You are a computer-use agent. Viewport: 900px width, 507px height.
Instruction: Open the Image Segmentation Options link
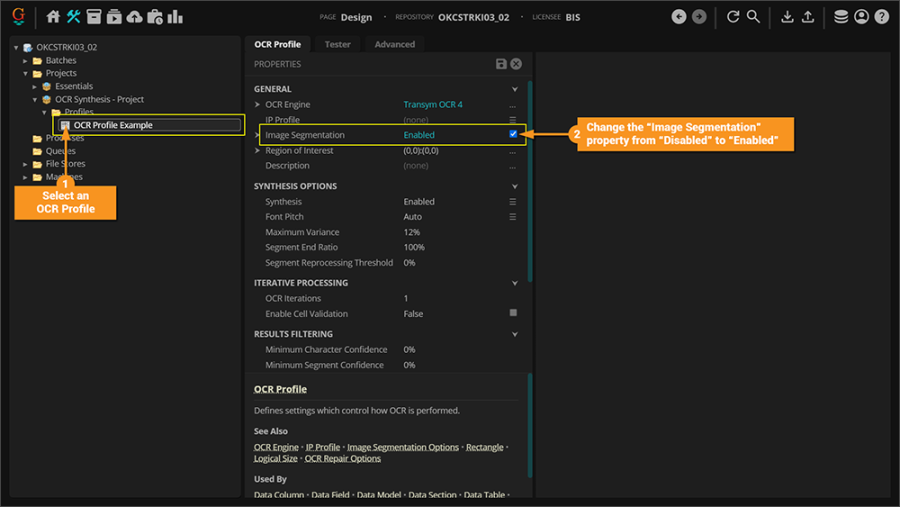403,447
